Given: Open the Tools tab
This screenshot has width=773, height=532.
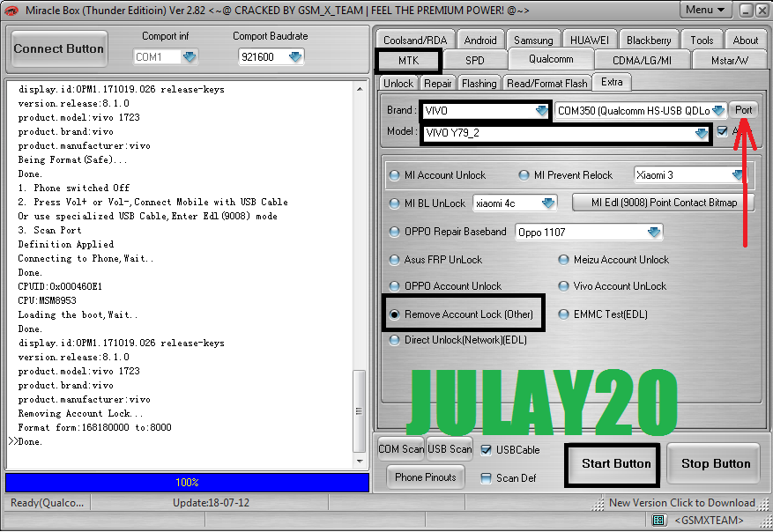Looking at the screenshot, I should click(x=702, y=41).
